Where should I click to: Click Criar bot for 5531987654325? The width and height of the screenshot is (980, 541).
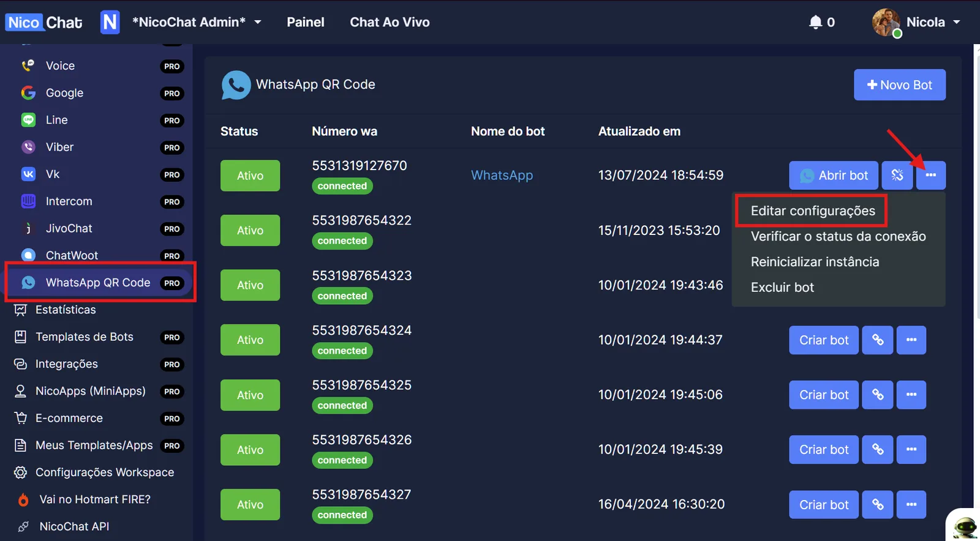(x=824, y=395)
